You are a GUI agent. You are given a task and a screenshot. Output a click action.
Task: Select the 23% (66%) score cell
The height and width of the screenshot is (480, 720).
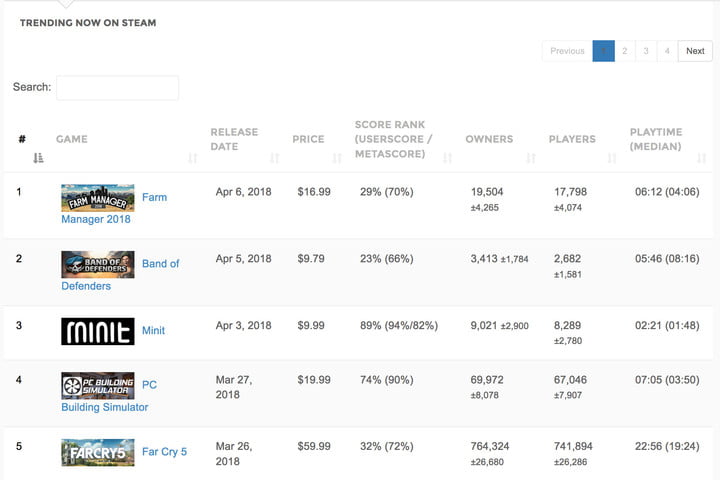(387, 259)
